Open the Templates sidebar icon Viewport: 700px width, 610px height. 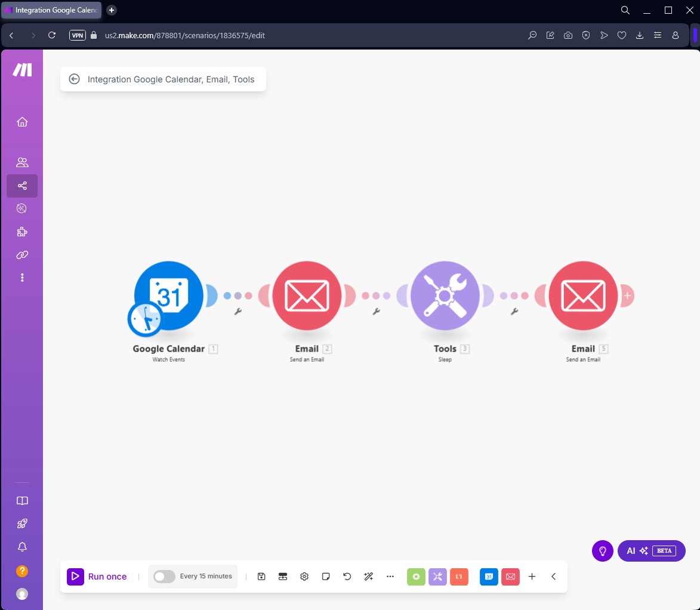(x=22, y=208)
